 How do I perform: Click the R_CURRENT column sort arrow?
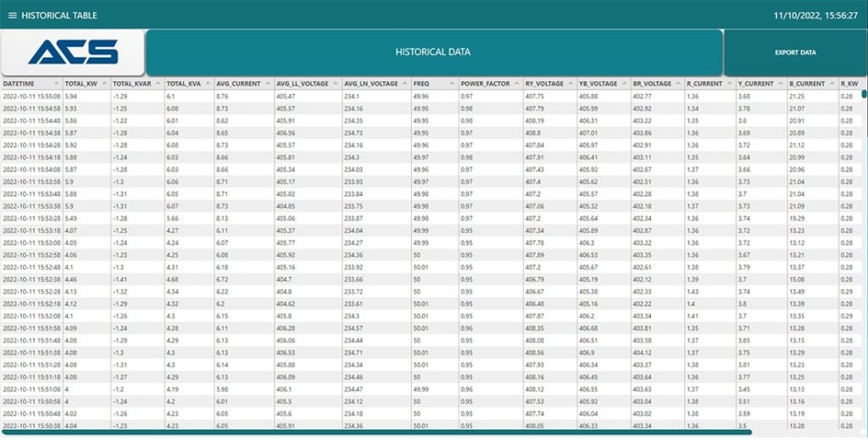[729, 84]
